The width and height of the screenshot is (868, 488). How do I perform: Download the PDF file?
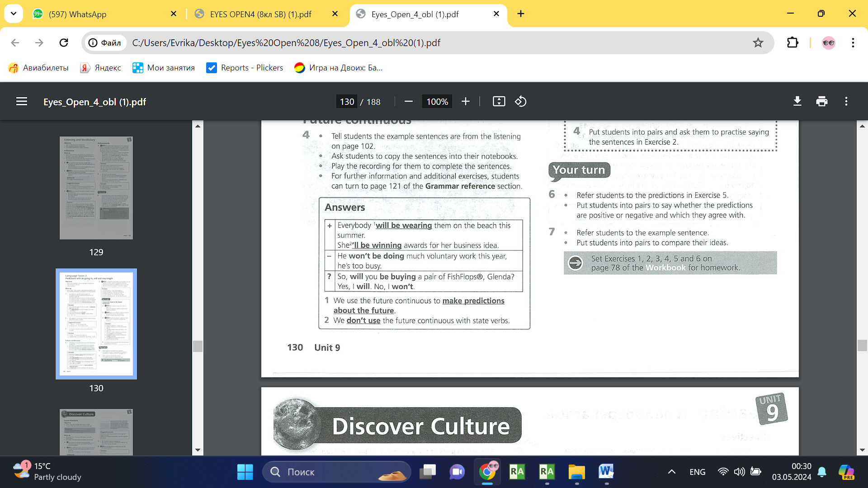[x=797, y=102]
